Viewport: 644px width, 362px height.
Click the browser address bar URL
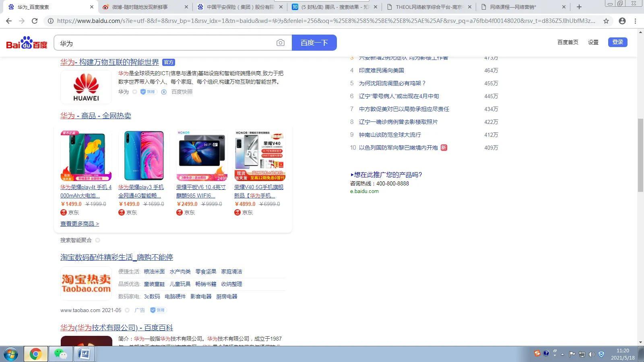point(326,21)
